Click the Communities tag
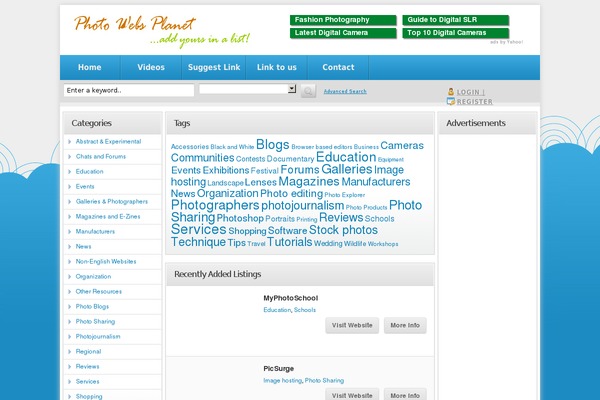The image size is (600, 400). click(202, 158)
